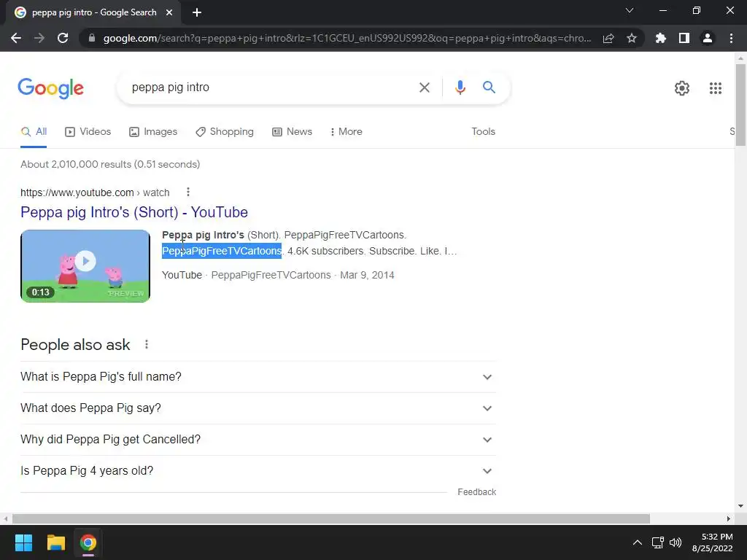Open the Extensions puzzle icon
The image size is (747, 560).
pyautogui.click(x=661, y=38)
